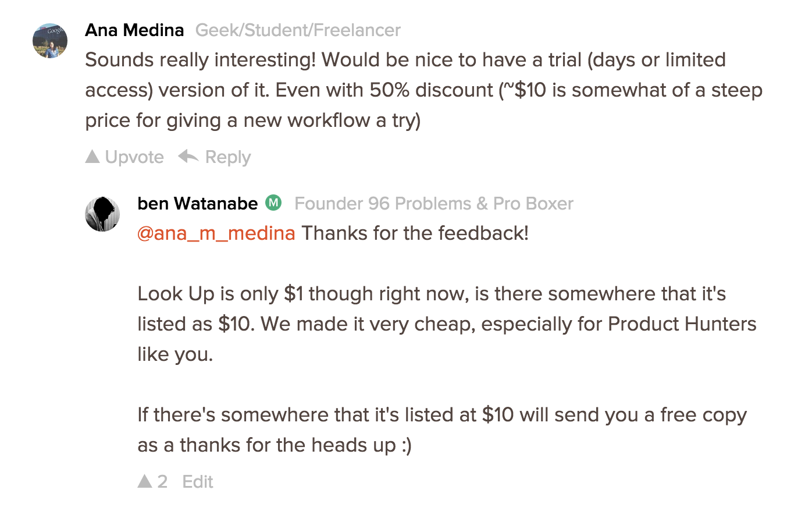Open ben Watanabe's avatar picture

coord(102,214)
